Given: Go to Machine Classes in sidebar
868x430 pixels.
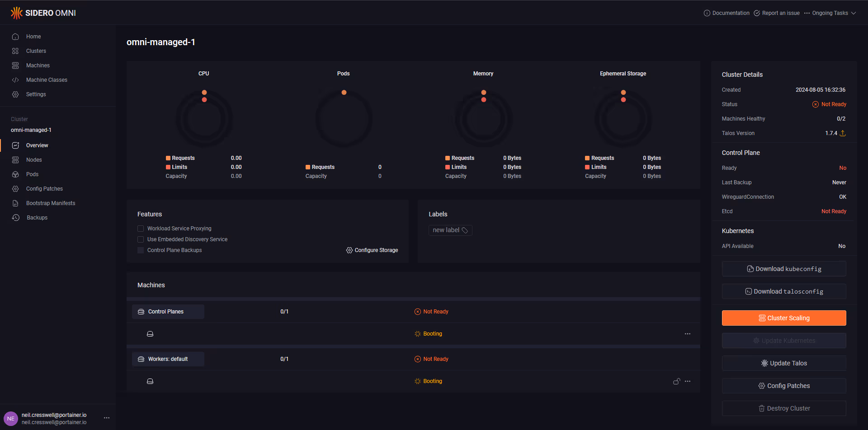Looking at the screenshot, I should tap(47, 80).
